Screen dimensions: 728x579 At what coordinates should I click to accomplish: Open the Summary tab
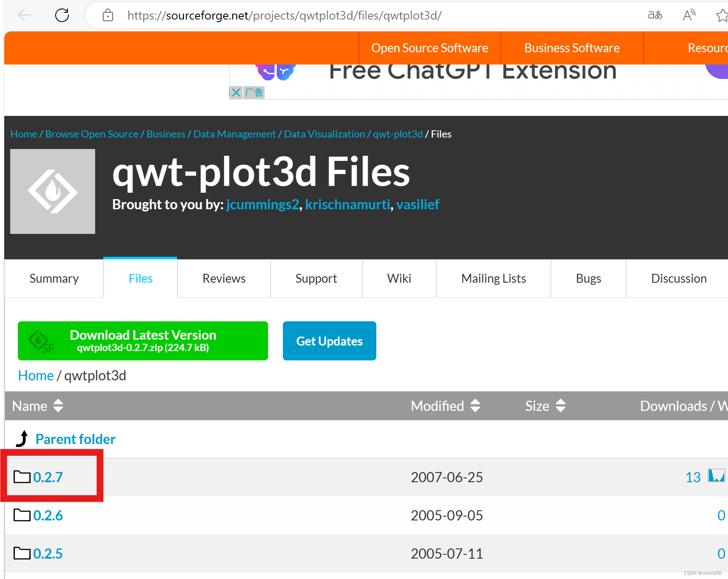(54, 278)
